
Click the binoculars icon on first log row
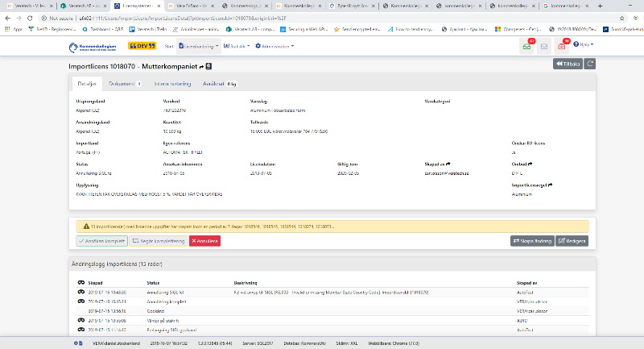click(x=80, y=292)
